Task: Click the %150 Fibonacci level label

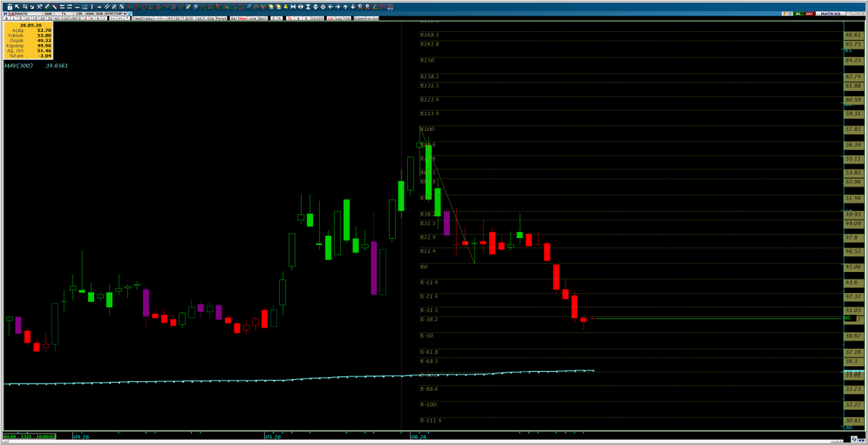Action: [427, 61]
